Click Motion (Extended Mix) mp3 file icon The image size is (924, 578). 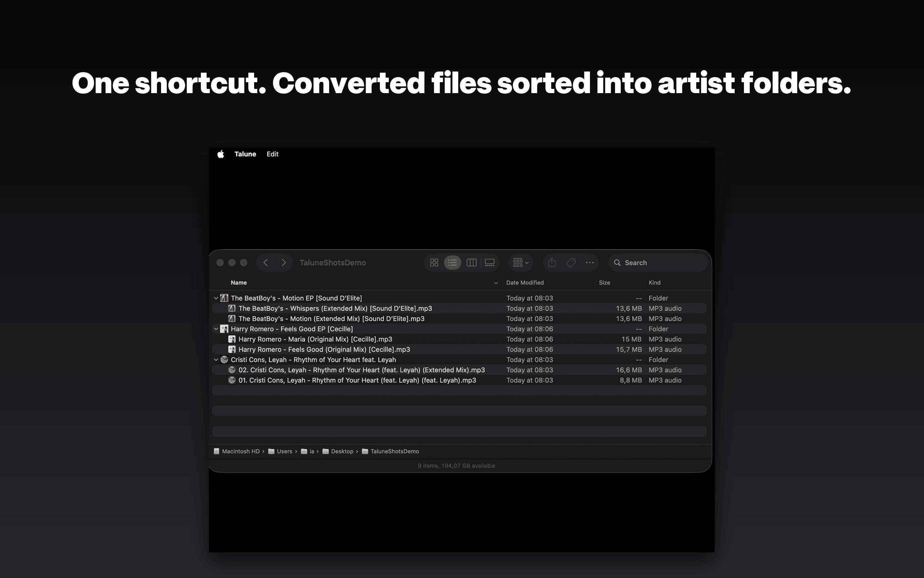232,319
